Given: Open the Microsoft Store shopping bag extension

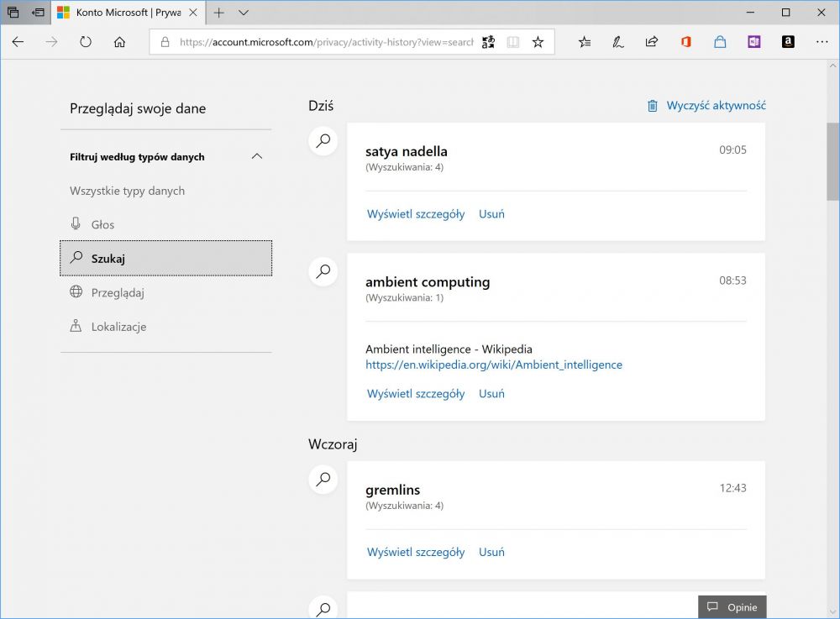Looking at the screenshot, I should click(x=720, y=42).
